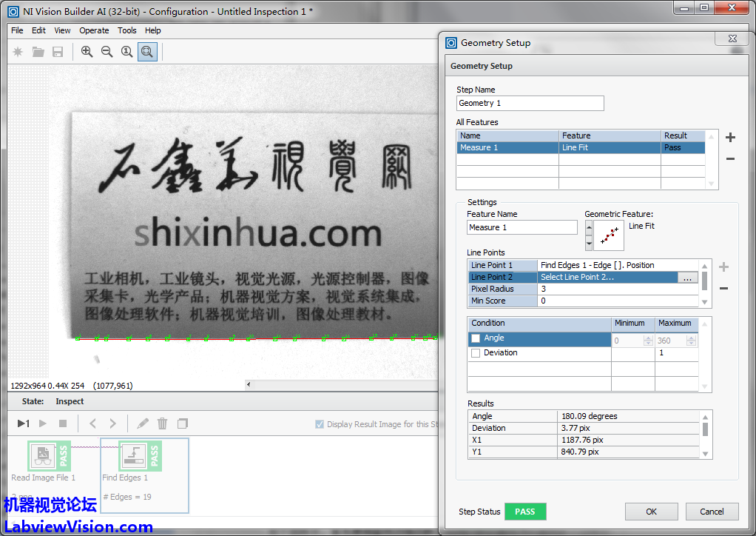
Task: Add a new feature with plus icon beside All Features
Action: (x=730, y=137)
